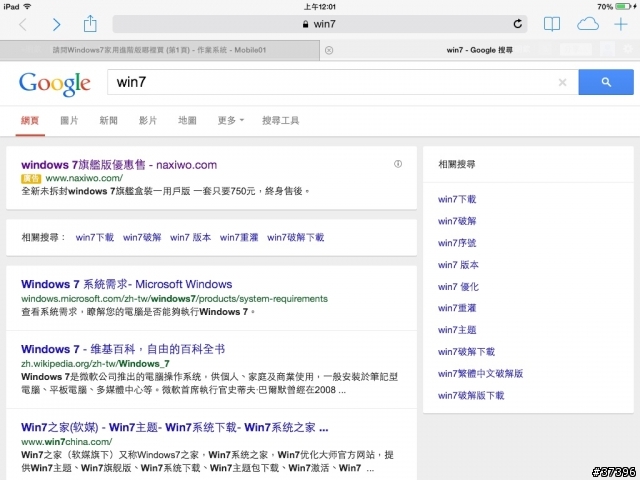Viewport: 640px width, 480px height.
Task: Tap the Wi-Fi icon in the status bar
Action: [x=27, y=7]
